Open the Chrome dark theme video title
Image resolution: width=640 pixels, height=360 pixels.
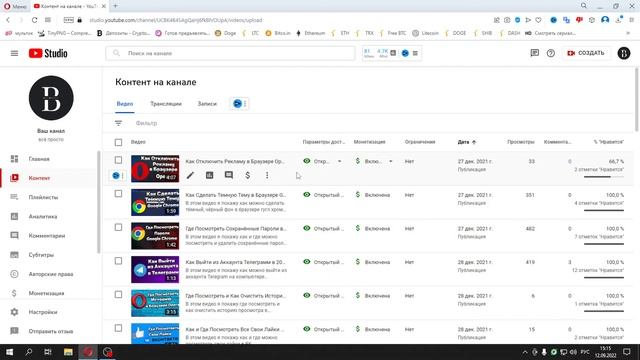point(236,195)
